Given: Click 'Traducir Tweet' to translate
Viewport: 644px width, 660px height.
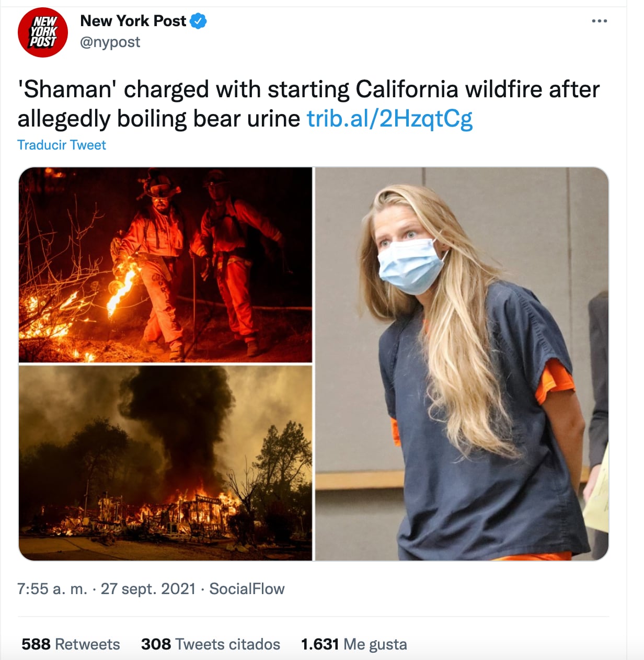Looking at the screenshot, I should coord(62,145).
